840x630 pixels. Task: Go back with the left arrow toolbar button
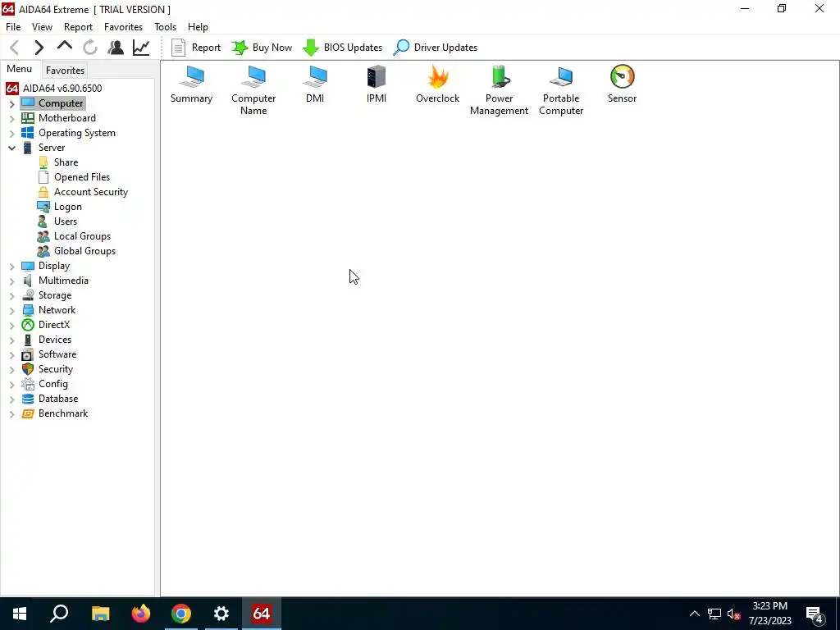15,48
